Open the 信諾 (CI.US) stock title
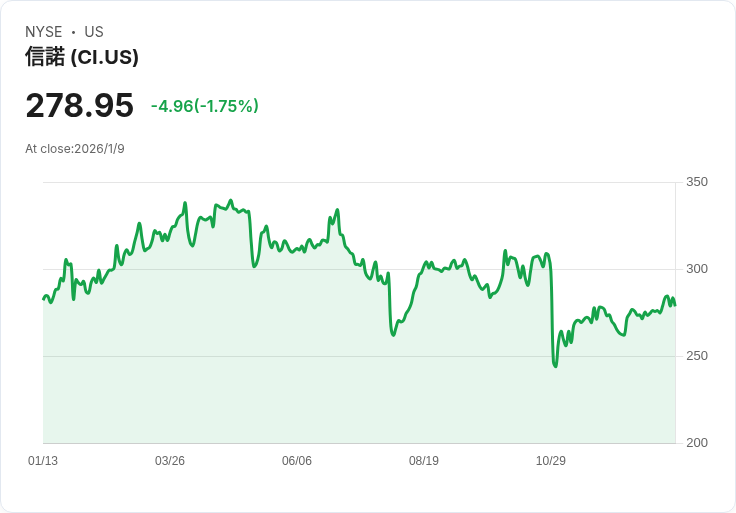This screenshot has width=736, height=513. (x=82, y=57)
